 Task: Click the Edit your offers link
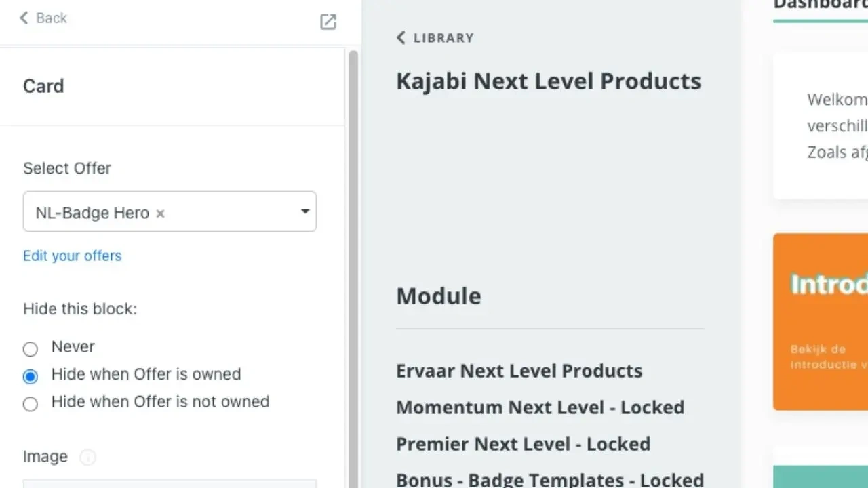tap(72, 256)
